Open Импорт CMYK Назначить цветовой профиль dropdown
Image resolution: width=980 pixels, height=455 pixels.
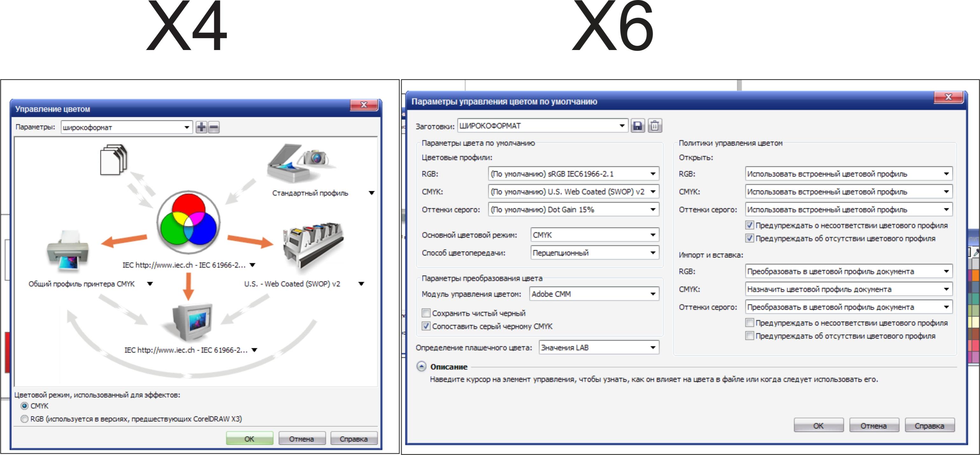tap(849, 289)
